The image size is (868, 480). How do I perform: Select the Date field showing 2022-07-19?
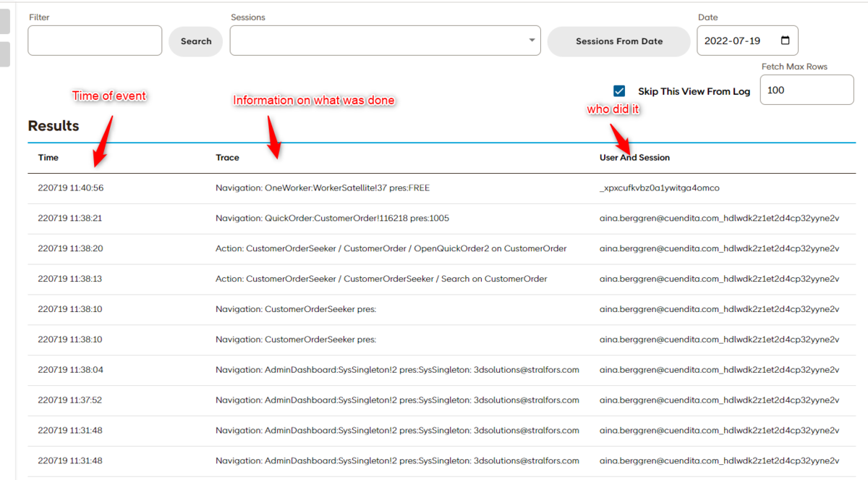point(747,41)
